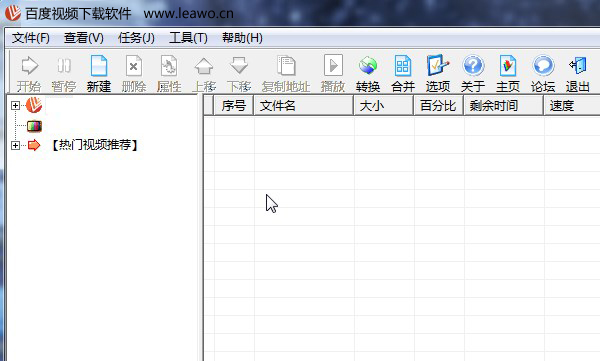The height and width of the screenshot is (361, 600).
Task: Open the 工具(T) menu
Action: (x=188, y=38)
